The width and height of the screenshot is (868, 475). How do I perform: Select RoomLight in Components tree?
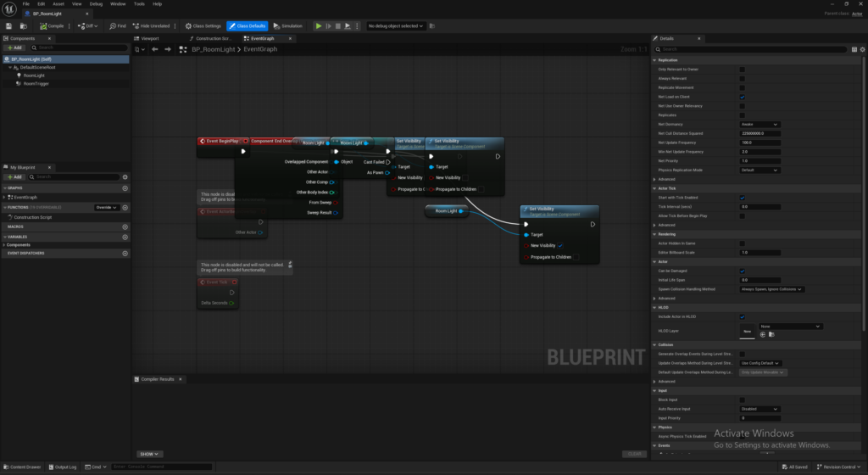tap(33, 75)
